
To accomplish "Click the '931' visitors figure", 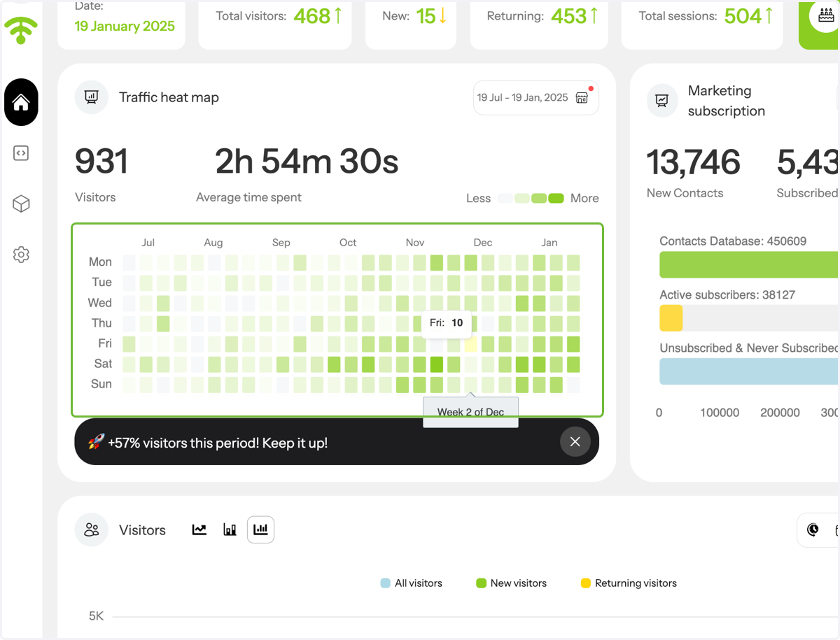I will coord(101,162).
